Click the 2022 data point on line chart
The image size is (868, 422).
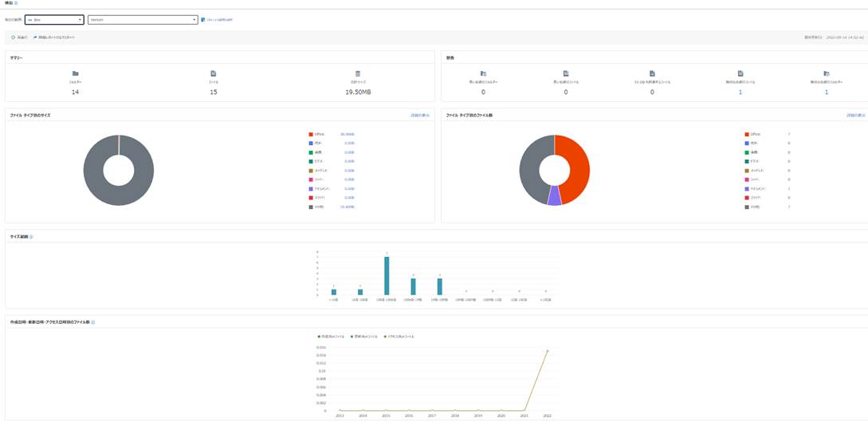coord(548,350)
